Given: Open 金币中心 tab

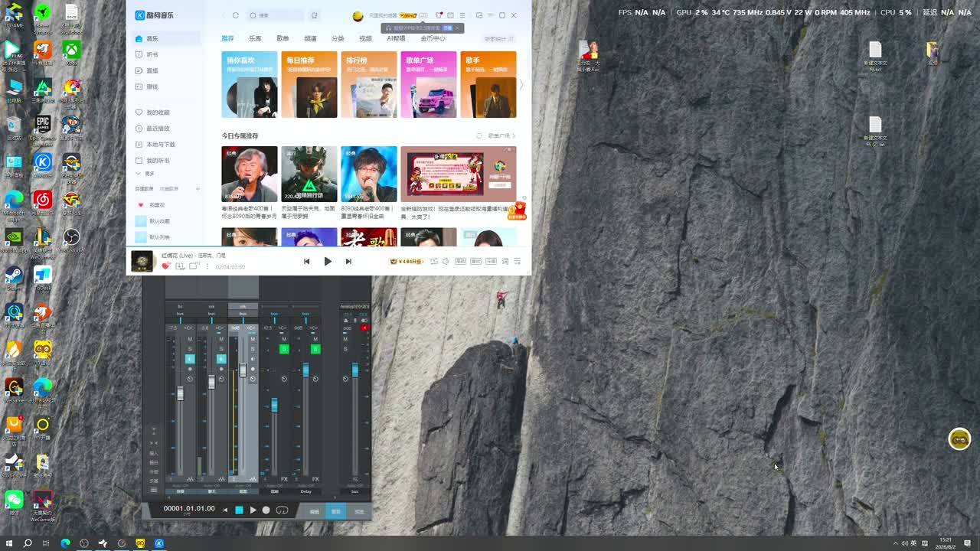Looking at the screenshot, I should [433, 38].
